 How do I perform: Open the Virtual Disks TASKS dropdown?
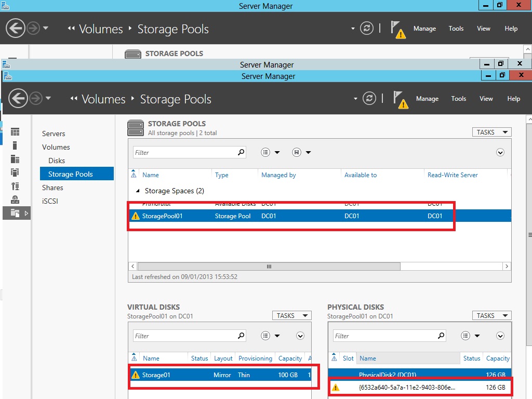[291, 316]
